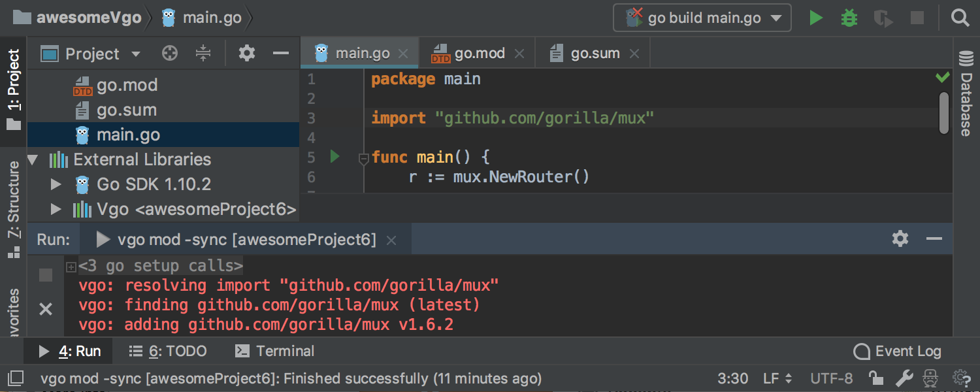Click line number 4 in the editor gutter
Image resolution: width=980 pixels, height=392 pixels.
click(310, 138)
